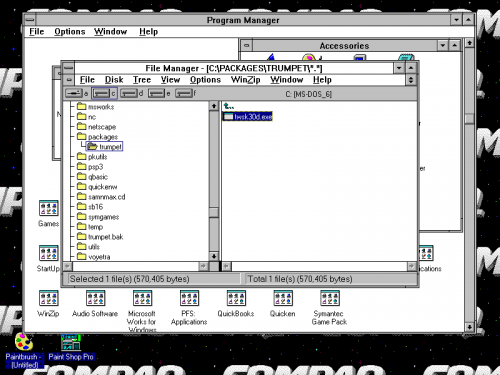Image resolution: width=500 pixels, height=375 pixels.
Task: Click tree pane horizontal scroll right arrow
Action: [203, 266]
